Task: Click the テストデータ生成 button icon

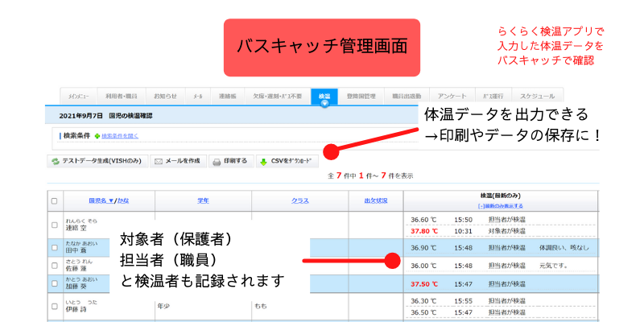Action: [x=56, y=161]
